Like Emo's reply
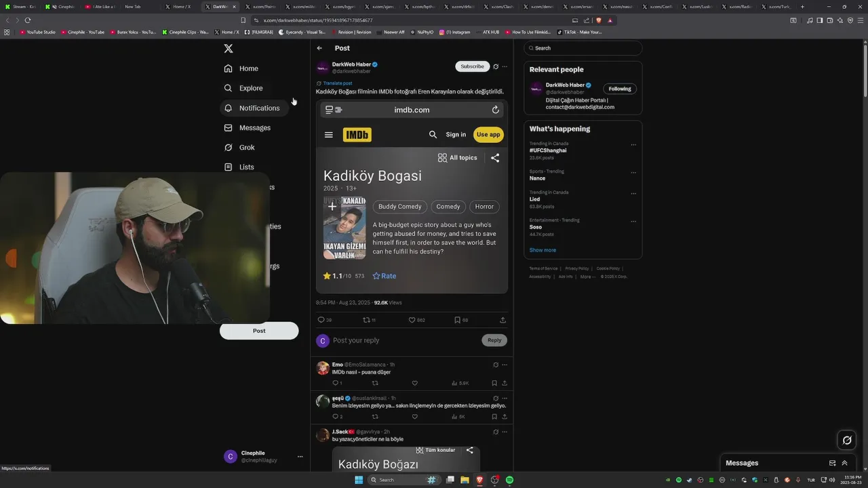868x488 pixels. tap(415, 383)
